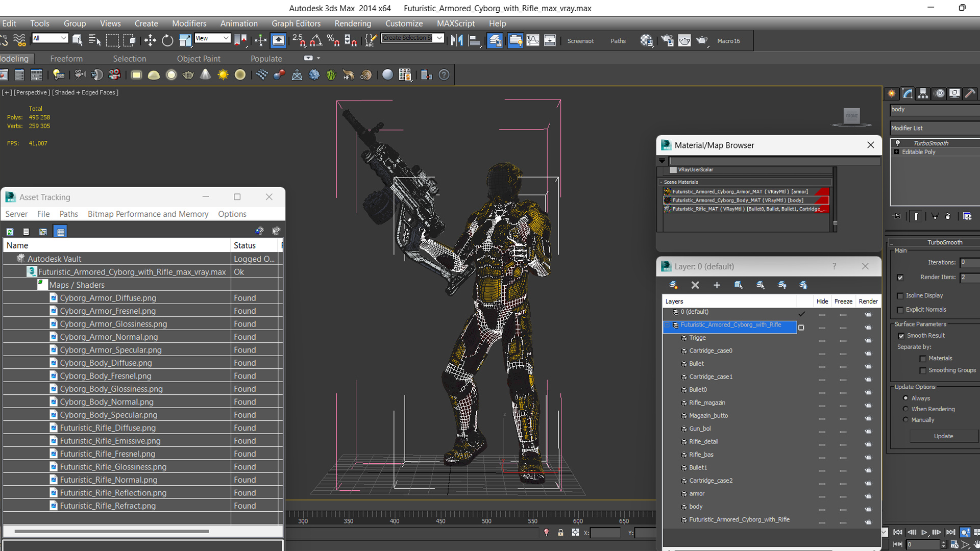Click the Cone primitive icon
This screenshot has width=980, height=551.
(205, 75)
